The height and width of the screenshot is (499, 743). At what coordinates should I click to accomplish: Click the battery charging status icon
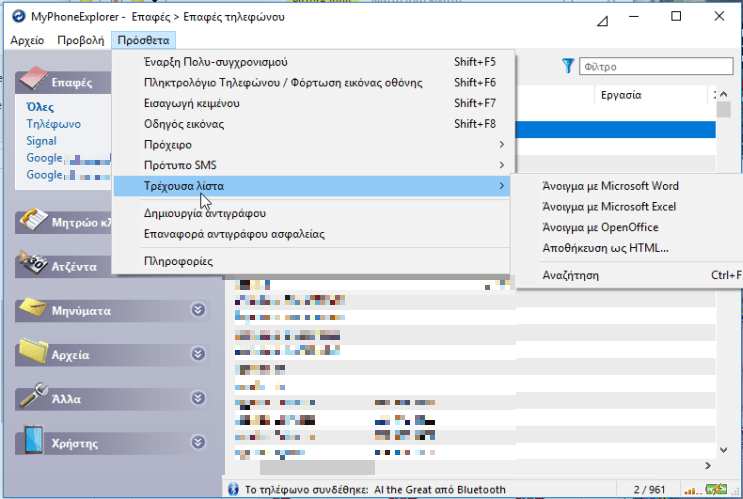pyautogui.click(x=716, y=489)
